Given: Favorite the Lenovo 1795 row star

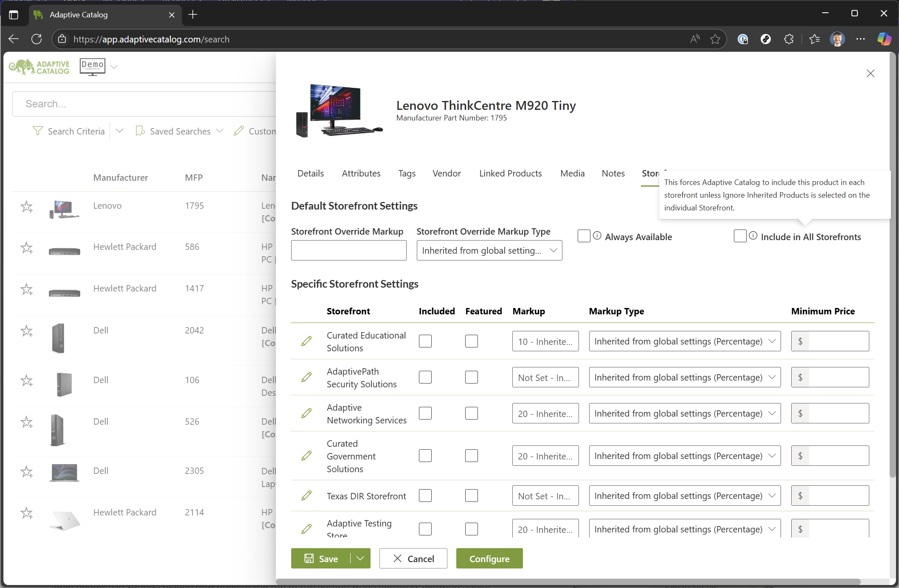Looking at the screenshot, I should (x=27, y=207).
